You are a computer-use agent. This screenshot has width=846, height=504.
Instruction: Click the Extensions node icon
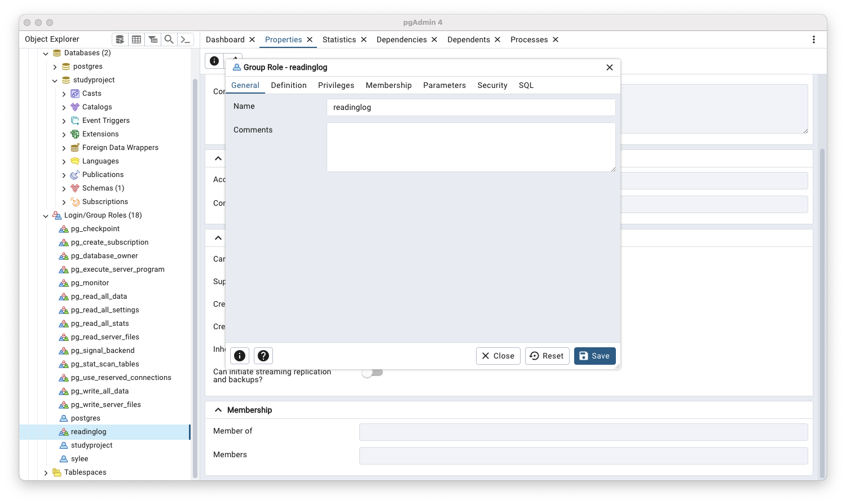[75, 134]
